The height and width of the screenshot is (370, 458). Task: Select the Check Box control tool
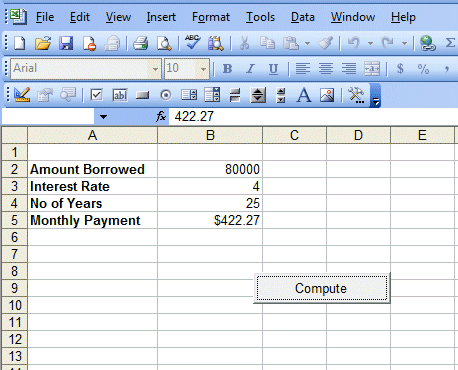(97, 95)
